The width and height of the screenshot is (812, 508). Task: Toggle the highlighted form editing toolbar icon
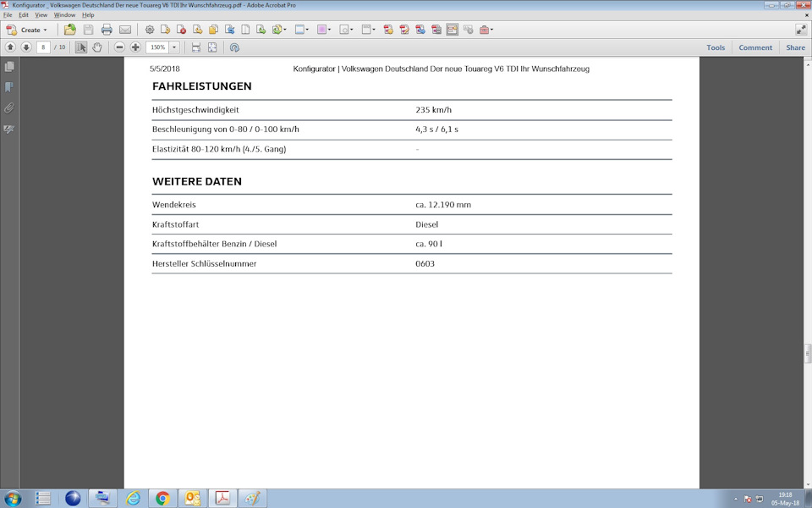click(452, 30)
